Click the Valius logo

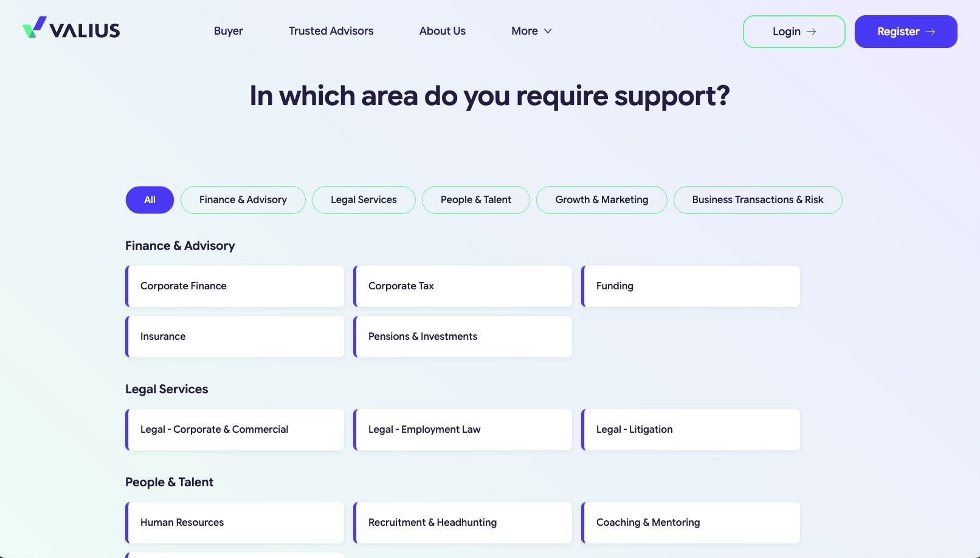[x=71, y=28]
